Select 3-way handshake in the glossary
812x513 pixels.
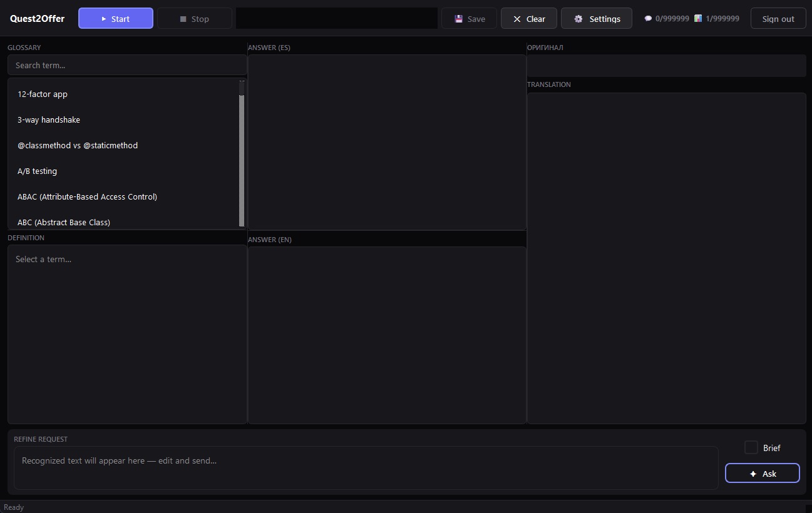pos(49,120)
